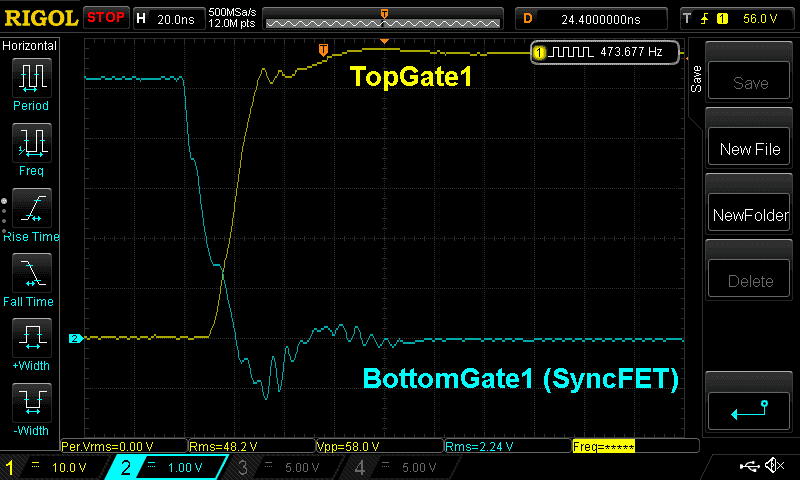Click the channel 2 ground level marker
The image size is (800, 480).
[75, 339]
